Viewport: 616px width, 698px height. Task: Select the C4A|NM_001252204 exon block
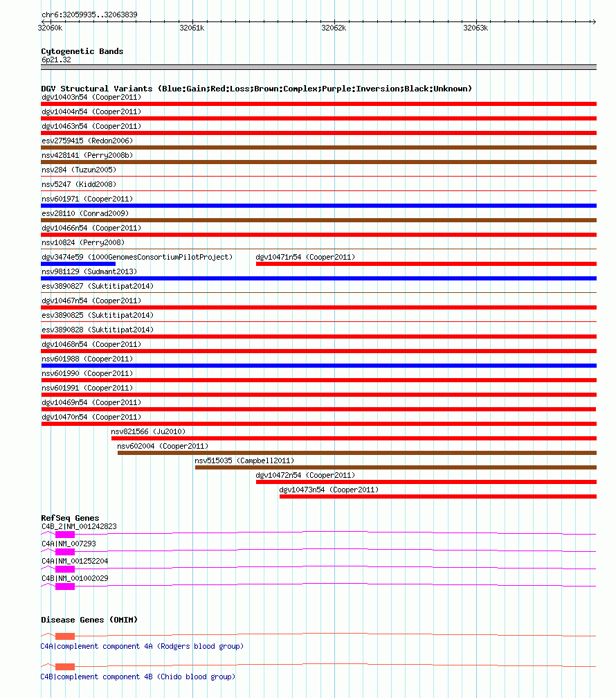click(x=65, y=569)
